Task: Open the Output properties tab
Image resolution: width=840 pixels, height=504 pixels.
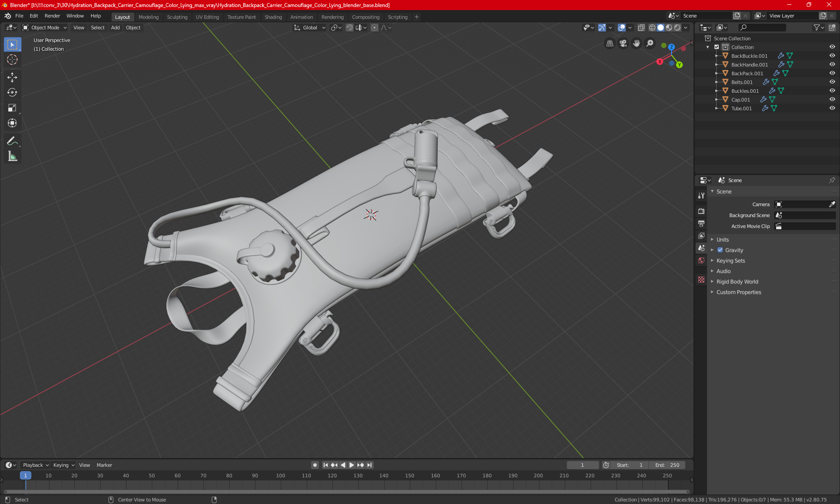Action: [x=701, y=223]
